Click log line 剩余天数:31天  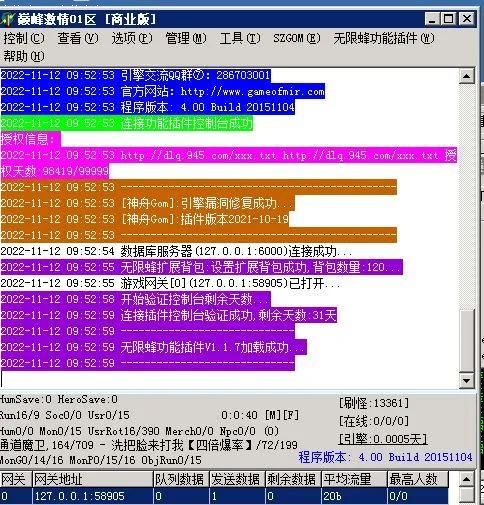[168, 315]
